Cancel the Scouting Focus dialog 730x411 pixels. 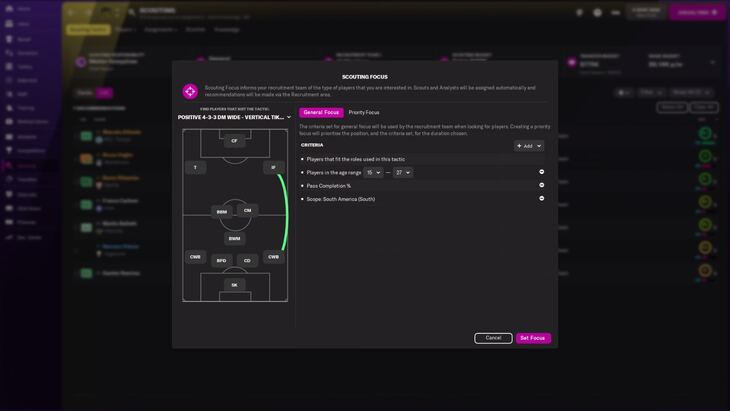[493, 338]
